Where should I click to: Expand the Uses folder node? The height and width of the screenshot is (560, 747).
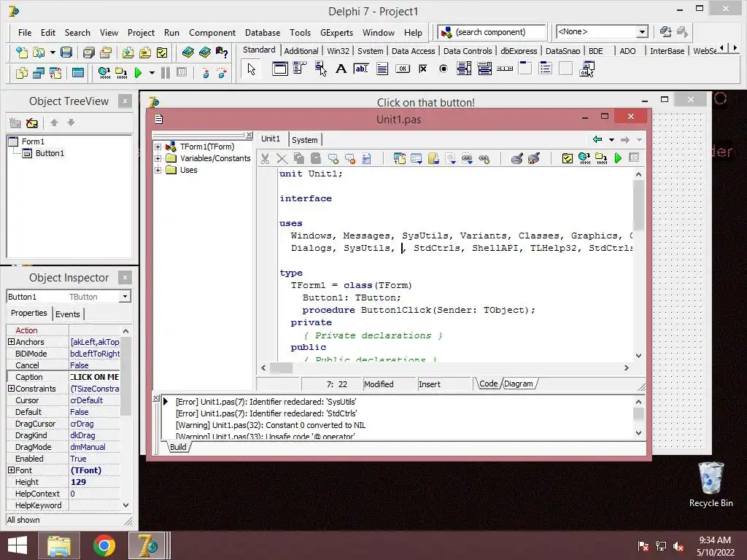tap(158, 170)
